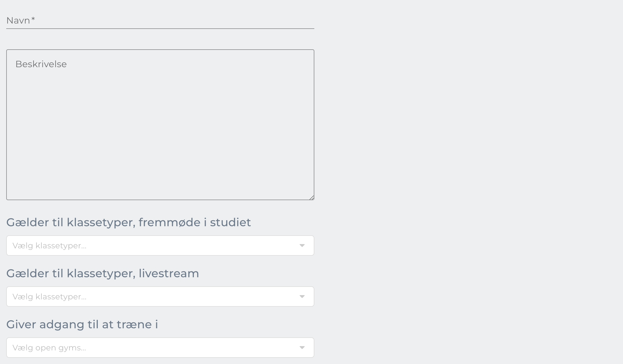Click the empty center of the description box

tap(160, 125)
